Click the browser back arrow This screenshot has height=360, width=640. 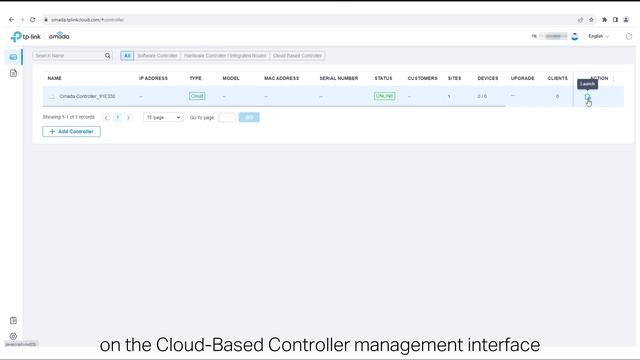[11, 20]
